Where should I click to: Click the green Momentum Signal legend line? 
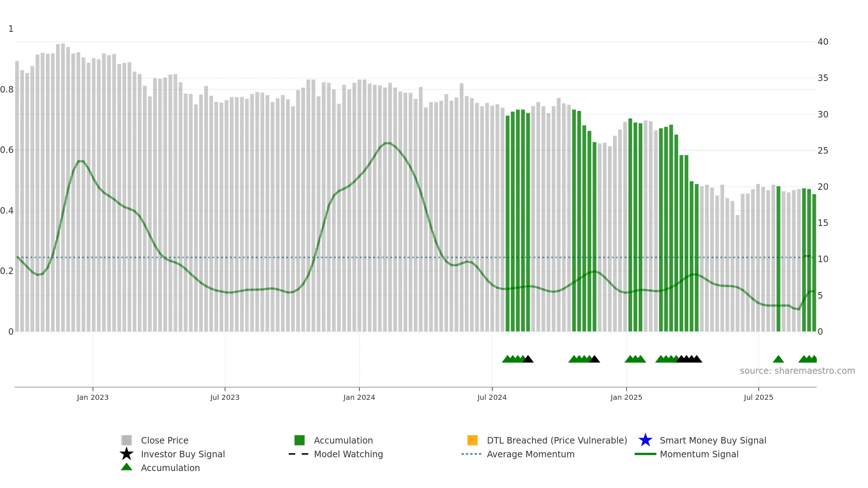point(645,454)
